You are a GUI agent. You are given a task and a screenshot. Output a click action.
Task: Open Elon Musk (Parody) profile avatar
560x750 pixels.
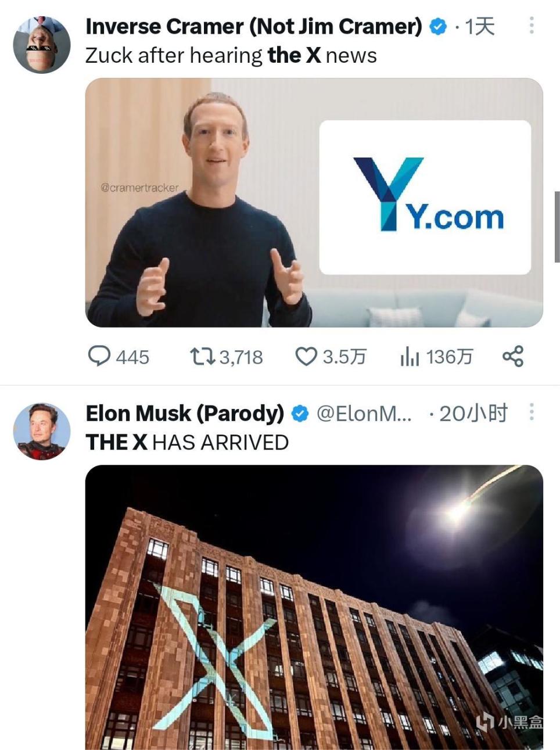tap(42, 431)
